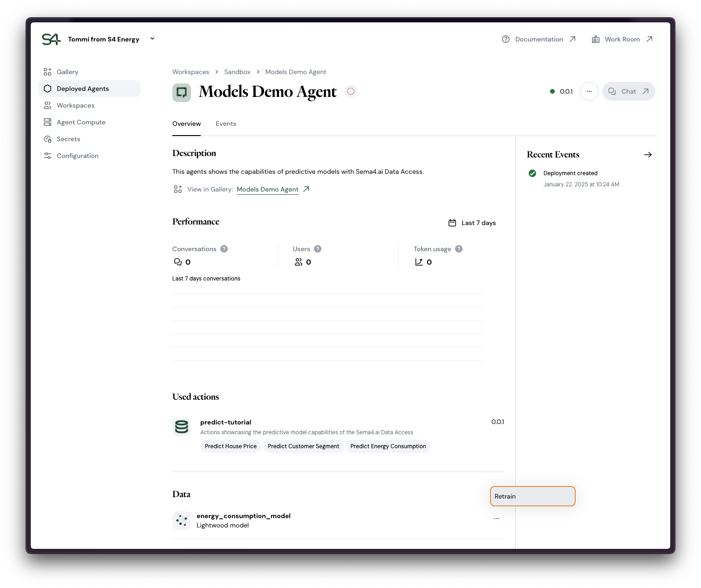Click the 0.0.1 version status indicator
Viewport: 701px width, 588px height.
click(561, 91)
